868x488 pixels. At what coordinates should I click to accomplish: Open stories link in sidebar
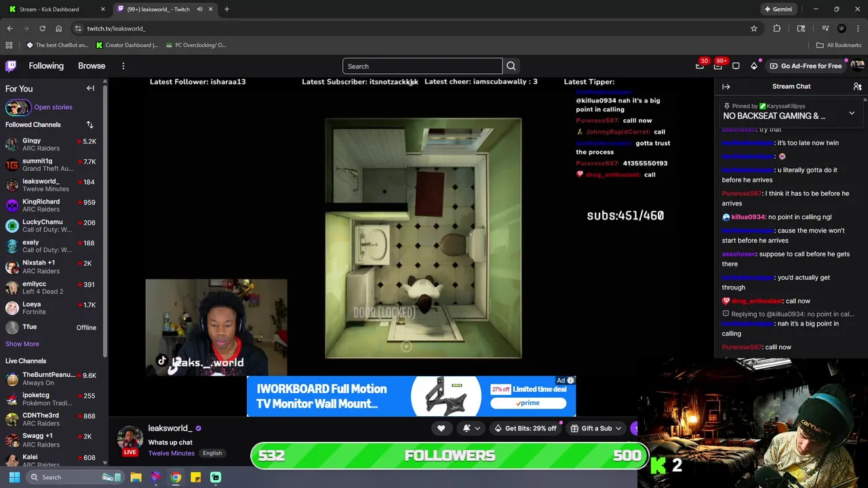pos(53,107)
